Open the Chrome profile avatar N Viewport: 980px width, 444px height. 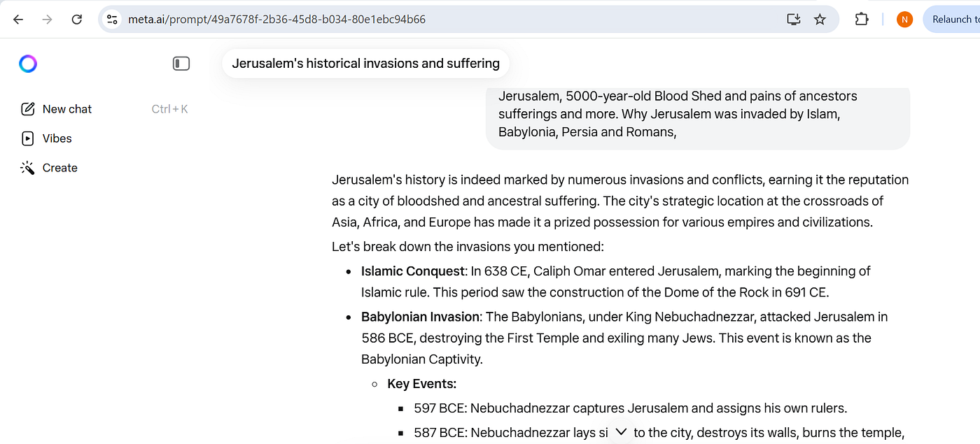(904, 20)
